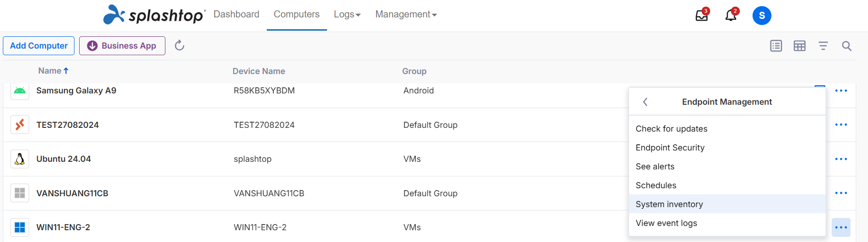Select the Ubuntu 24.04 computer name

[x=64, y=159]
